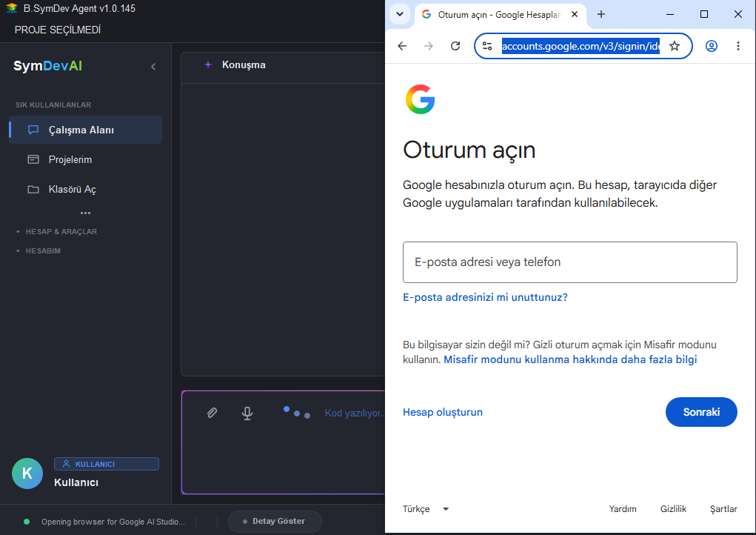Viewport: 756px width, 535px height.
Task: Open Chrome three-dot menu
Action: coord(737,46)
